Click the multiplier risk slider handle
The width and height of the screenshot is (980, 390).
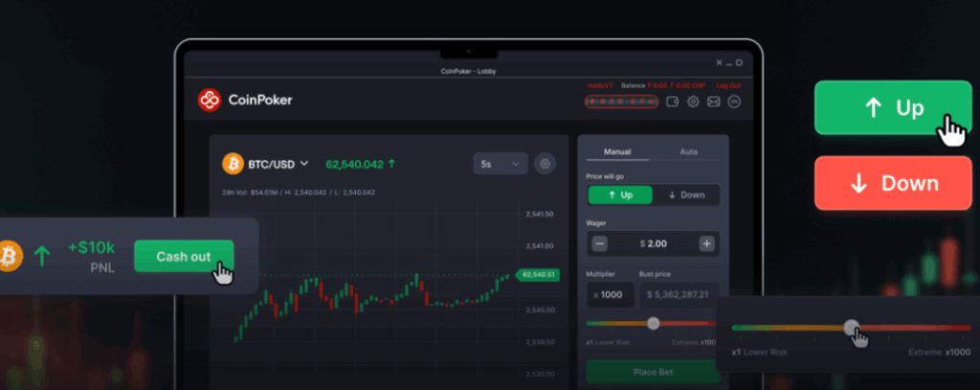click(654, 324)
